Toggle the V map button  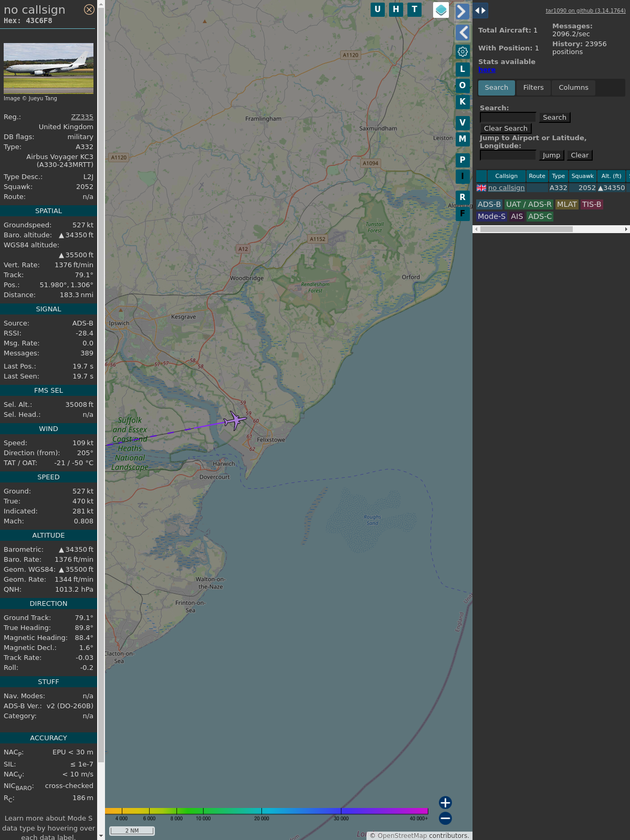[x=463, y=123]
